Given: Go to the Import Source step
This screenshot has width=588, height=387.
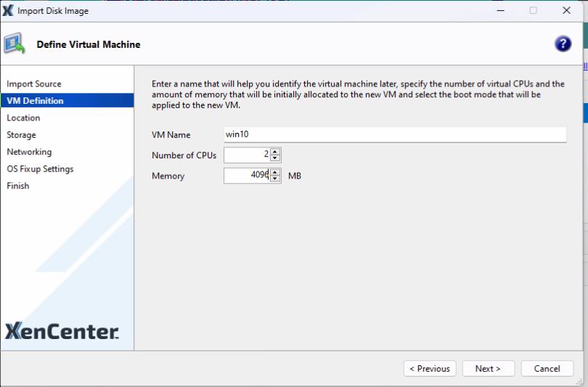Looking at the screenshot, I should [34, 84].
